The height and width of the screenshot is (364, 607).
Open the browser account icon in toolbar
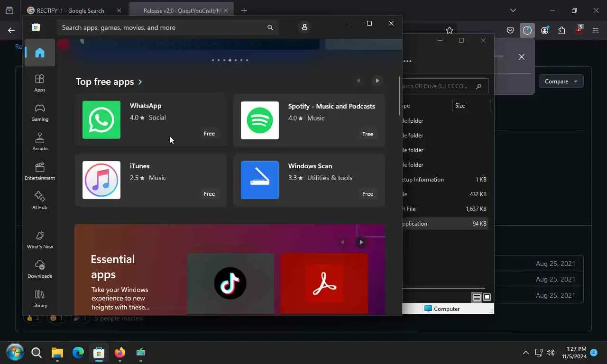click(544, 30)
